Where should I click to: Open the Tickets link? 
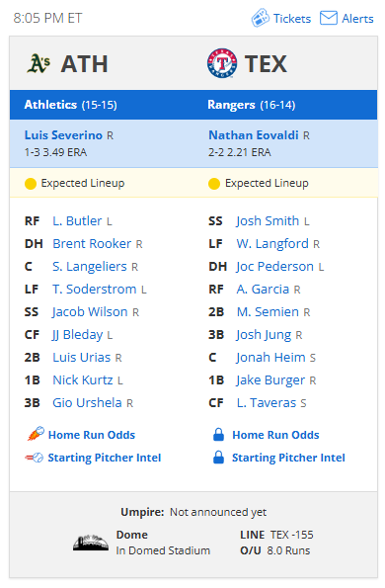tap(292, 19)
